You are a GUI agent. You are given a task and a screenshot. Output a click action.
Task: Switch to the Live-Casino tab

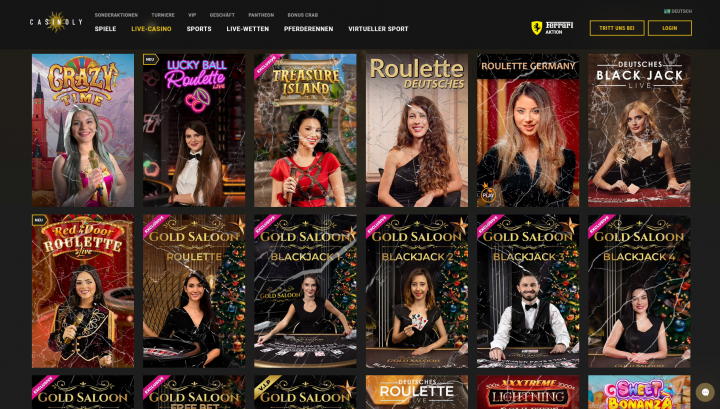pos(151,29)
